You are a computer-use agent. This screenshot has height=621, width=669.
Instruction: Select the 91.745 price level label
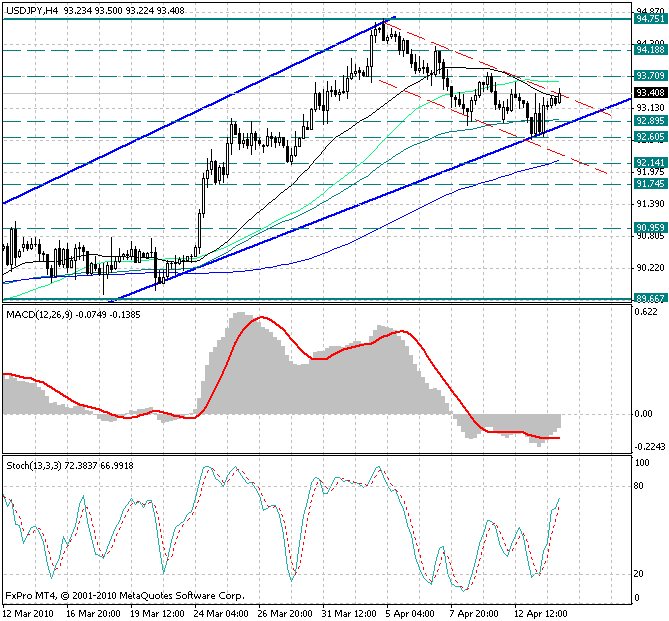pyautogui.click(x=650, y=184)
